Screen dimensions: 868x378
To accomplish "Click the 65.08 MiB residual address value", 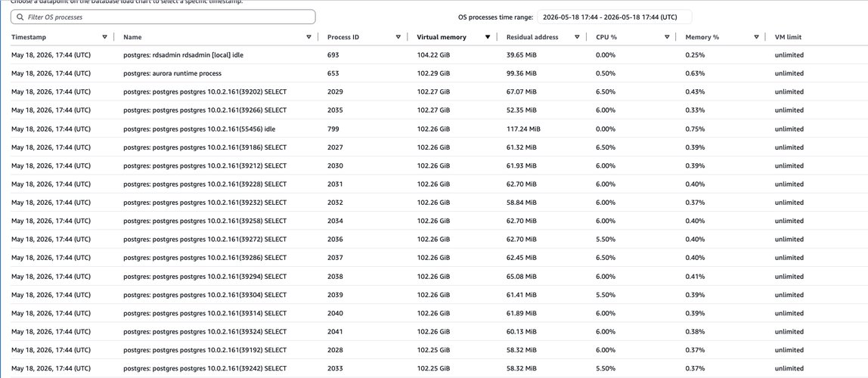I will click(521, 276).
